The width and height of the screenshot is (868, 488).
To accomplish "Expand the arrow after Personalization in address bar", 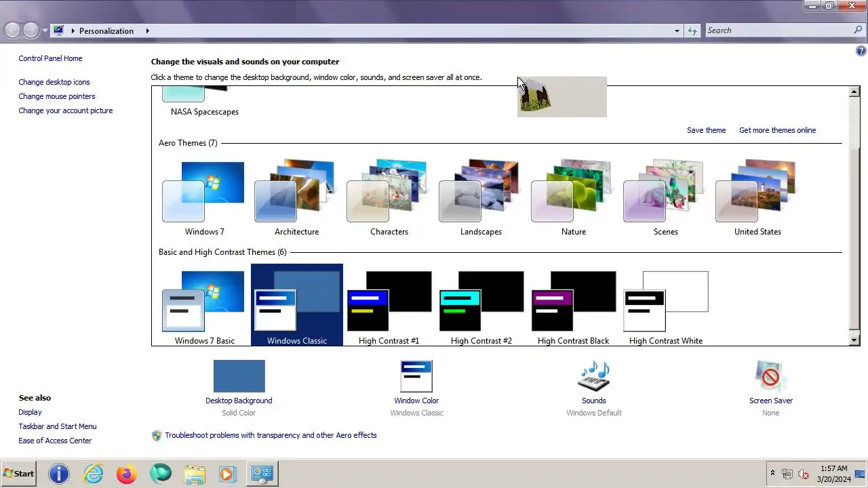I will pyautogui.click(x=147, y=30).
